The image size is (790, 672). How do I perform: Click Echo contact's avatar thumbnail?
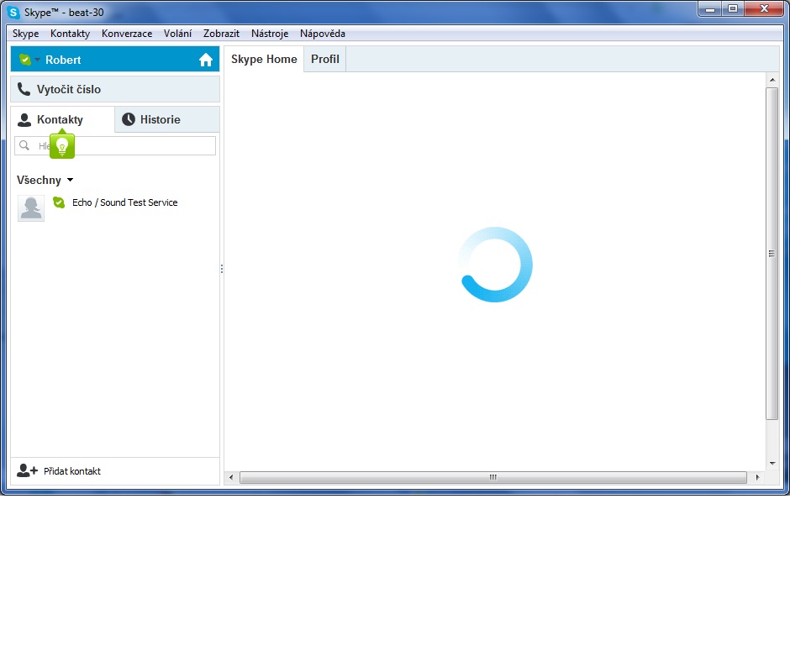[x=31, y=208]
